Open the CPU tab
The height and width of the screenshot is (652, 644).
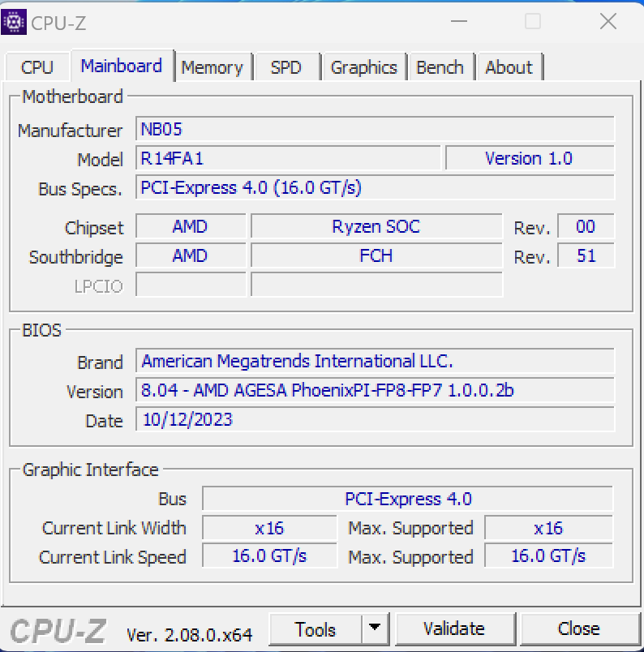(x=37, y=67)
